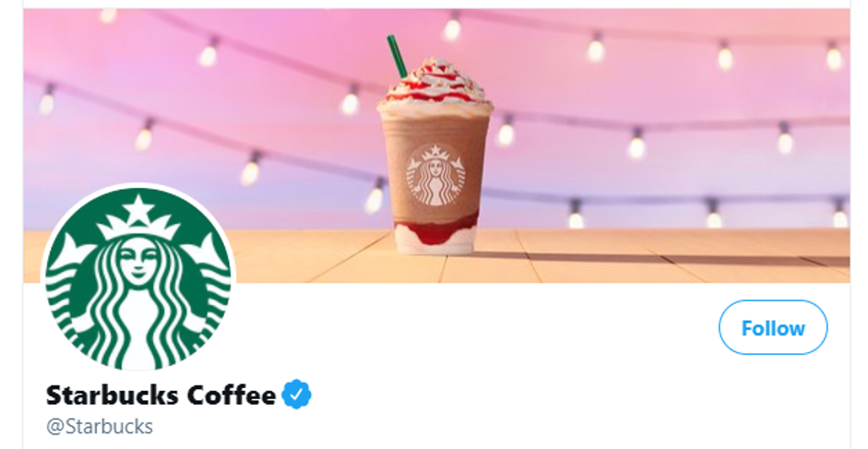Click the cup's shadow on the table
Viewport: 868px width, 449px height.
tap(609, 258)
